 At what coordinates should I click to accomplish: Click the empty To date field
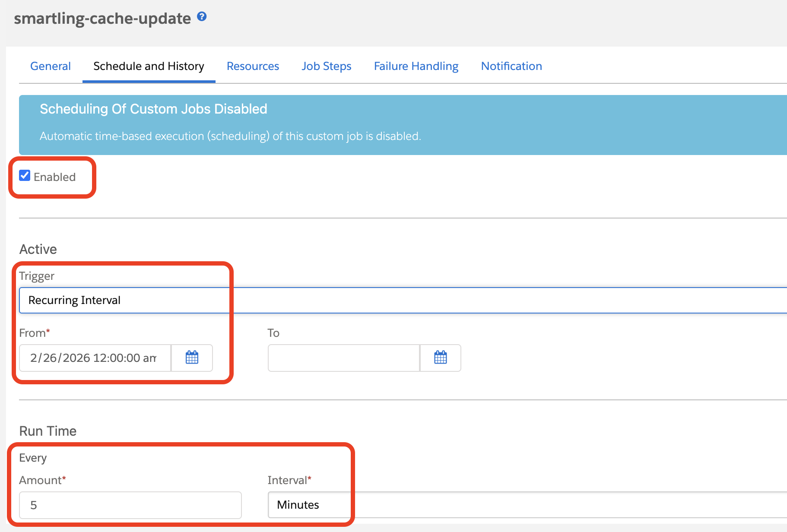pos(344,358)
